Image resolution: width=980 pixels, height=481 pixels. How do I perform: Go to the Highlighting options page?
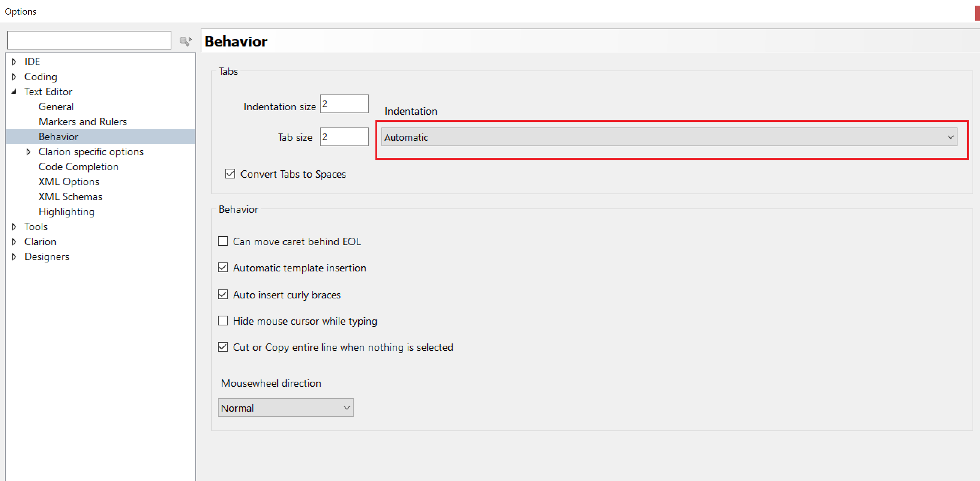(67, 212)
